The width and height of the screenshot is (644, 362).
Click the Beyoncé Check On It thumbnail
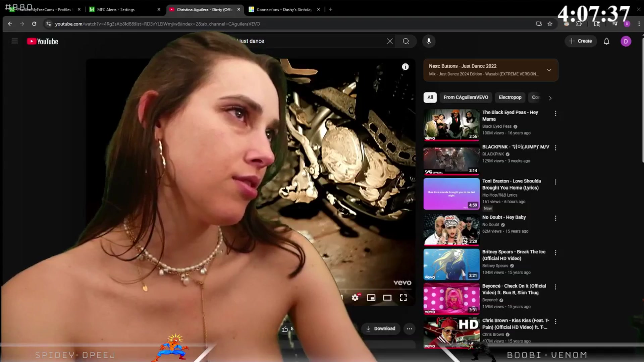451,299
